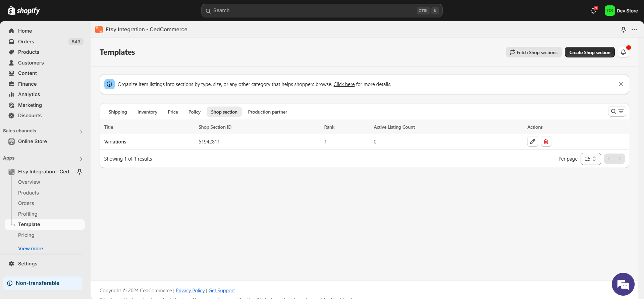Open the chat support widget

pos(623,284)
